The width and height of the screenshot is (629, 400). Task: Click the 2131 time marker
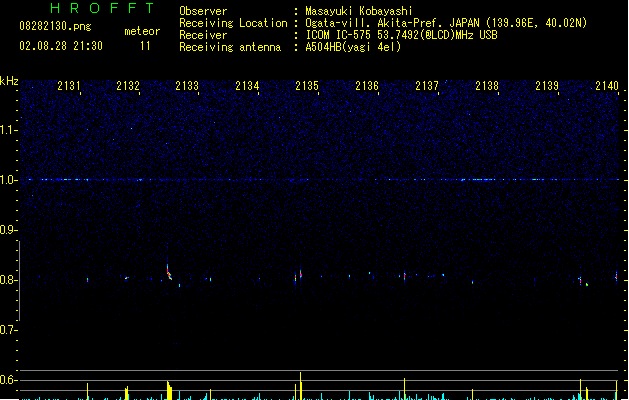[x=69, y=86]
